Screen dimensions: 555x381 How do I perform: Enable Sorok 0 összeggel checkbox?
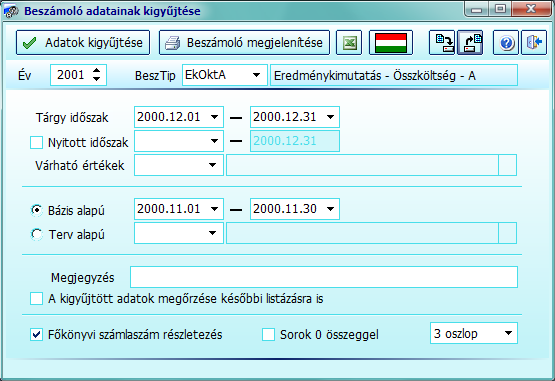click(x=268, y=335)
